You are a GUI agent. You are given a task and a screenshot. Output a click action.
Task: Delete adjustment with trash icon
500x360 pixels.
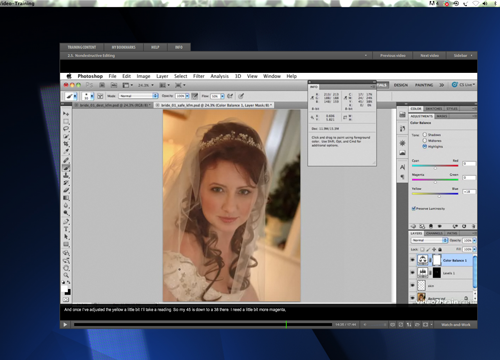(x=473, y=226)
